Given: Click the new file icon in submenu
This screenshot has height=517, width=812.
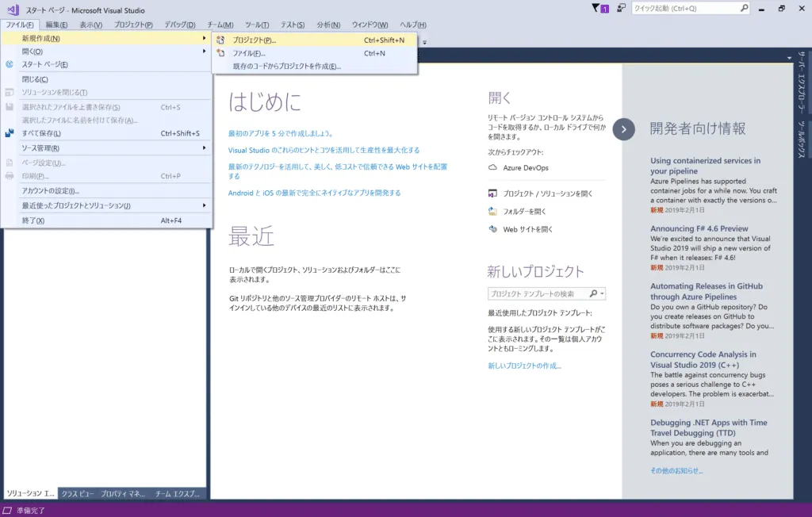Looking at the screenshot, I should (x=220, y=53).
